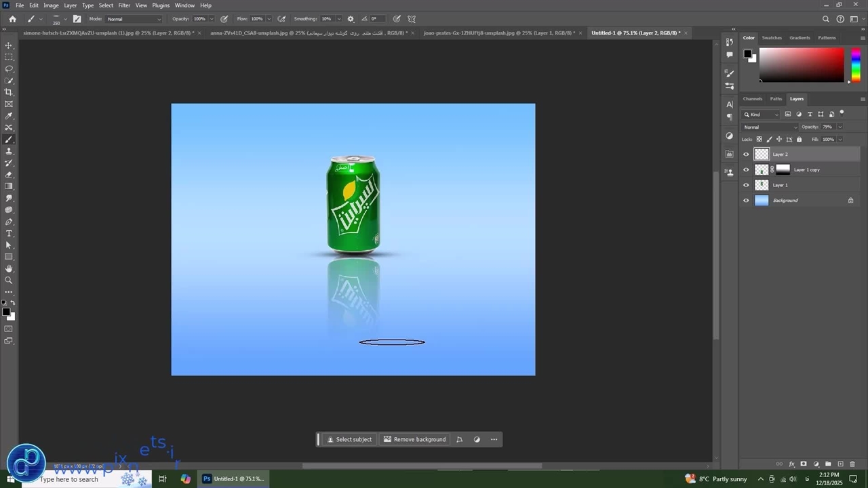Open the brush Mode dropdown
This screenshot has height=488, width=868.
(134, 19)
